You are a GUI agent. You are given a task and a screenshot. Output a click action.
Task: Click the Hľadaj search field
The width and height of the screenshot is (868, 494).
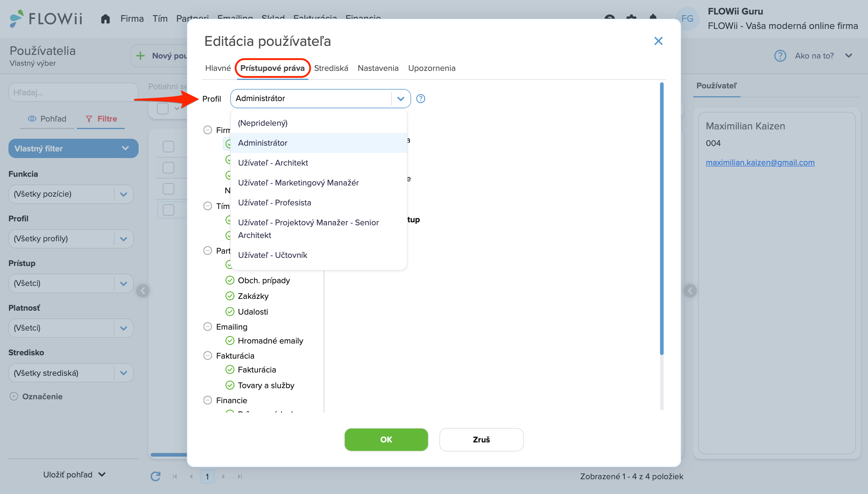(73, 92)
